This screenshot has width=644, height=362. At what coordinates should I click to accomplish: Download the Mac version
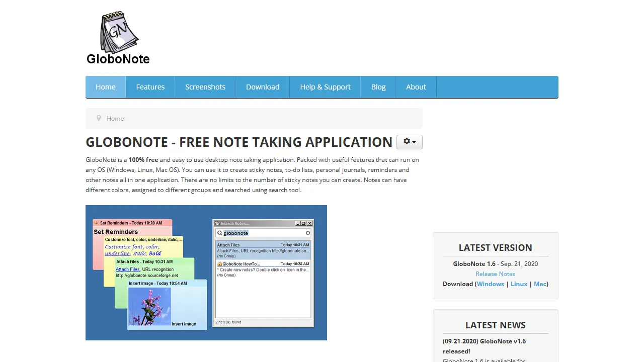tap(540, 284)
